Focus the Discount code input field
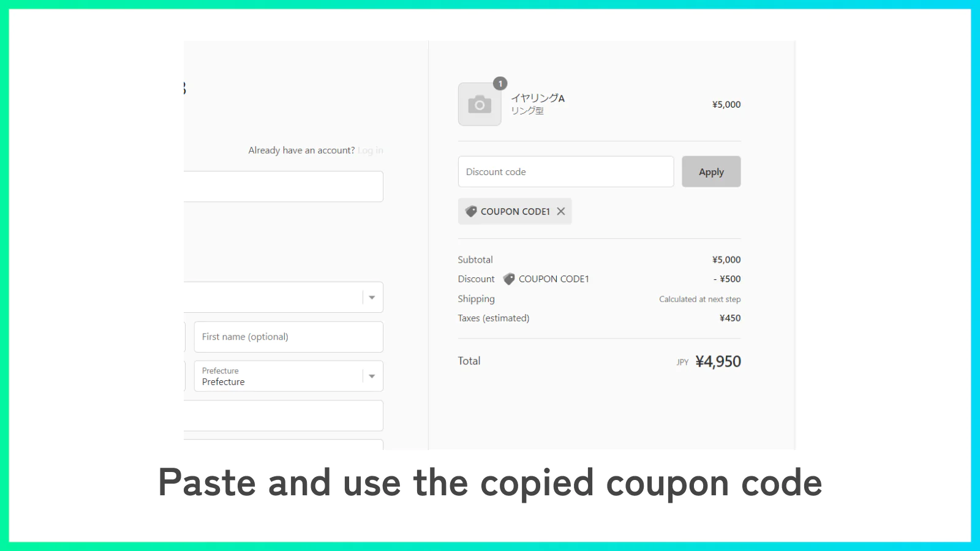Viewport: 980px width, 551px height. pos(566,171)
